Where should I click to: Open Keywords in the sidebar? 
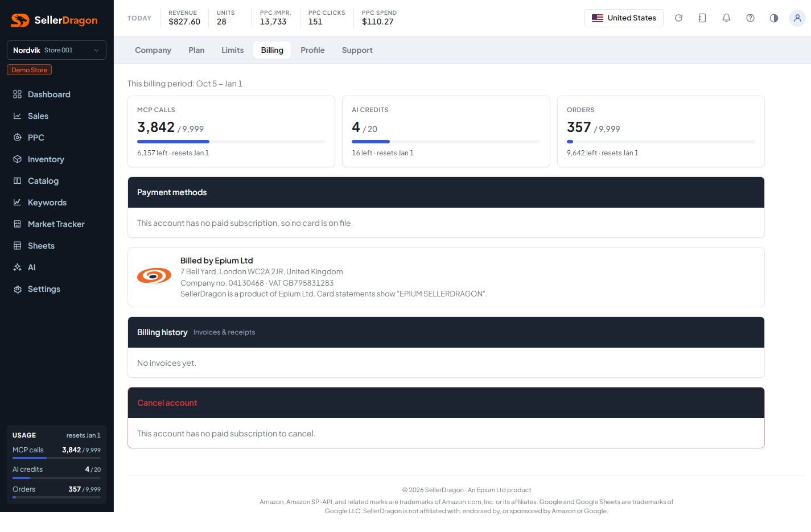pos(56,203)
